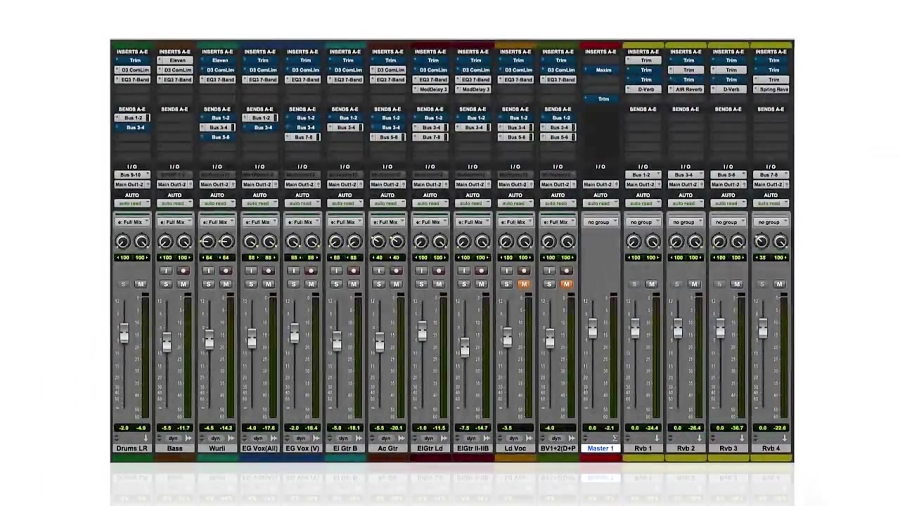Open group dropdown on Bass track
The height and width of the screenshot is (506, 900).
[174, 222]
